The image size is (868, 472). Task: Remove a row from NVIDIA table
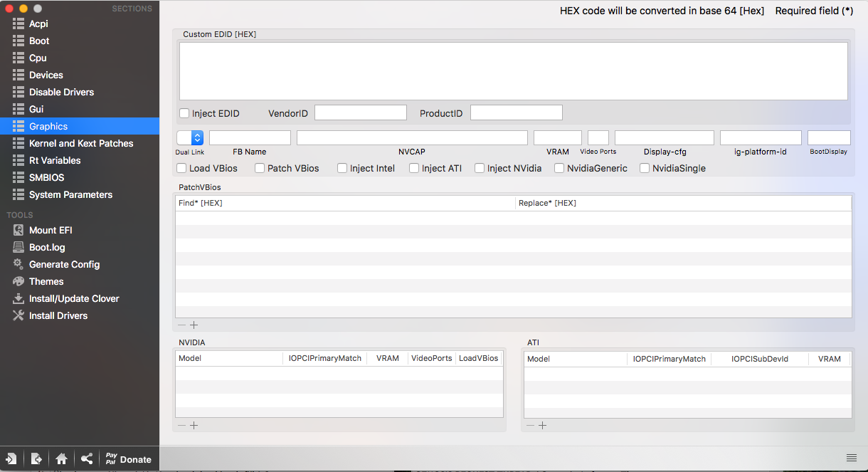[x=181, y=425]
